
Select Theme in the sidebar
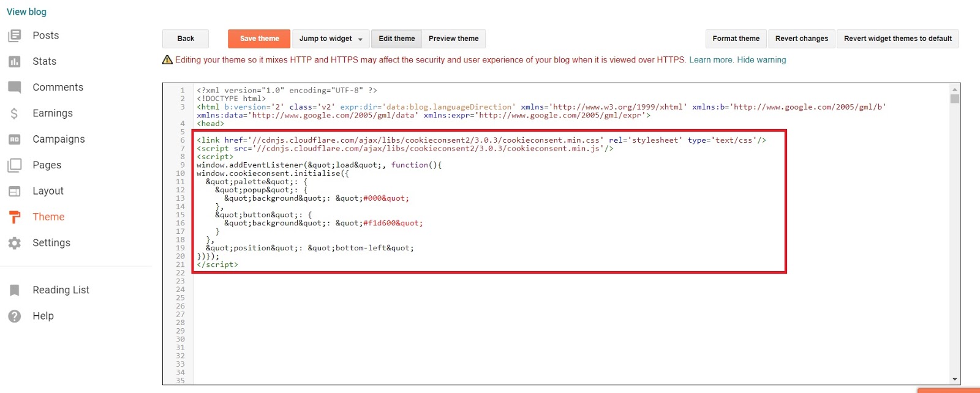(x=48, y=217)
